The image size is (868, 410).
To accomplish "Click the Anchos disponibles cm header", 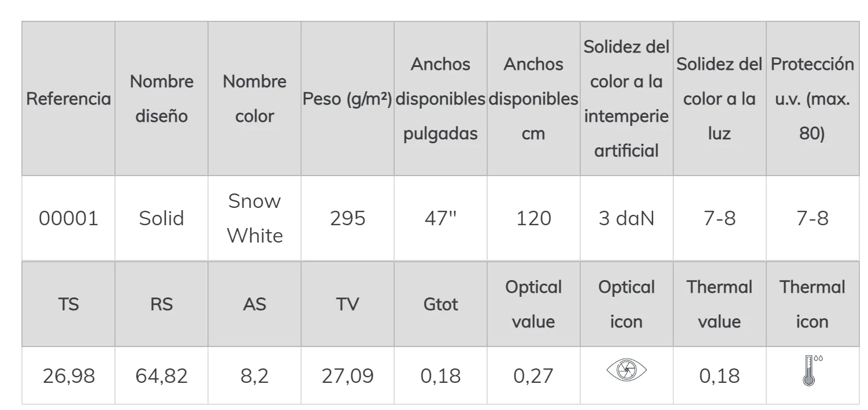I will 533,99.
